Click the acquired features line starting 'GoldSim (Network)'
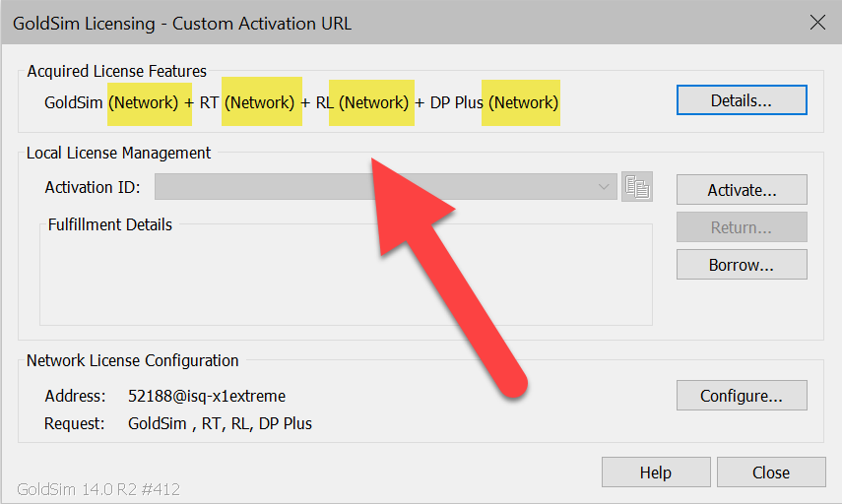 (301, 102)
